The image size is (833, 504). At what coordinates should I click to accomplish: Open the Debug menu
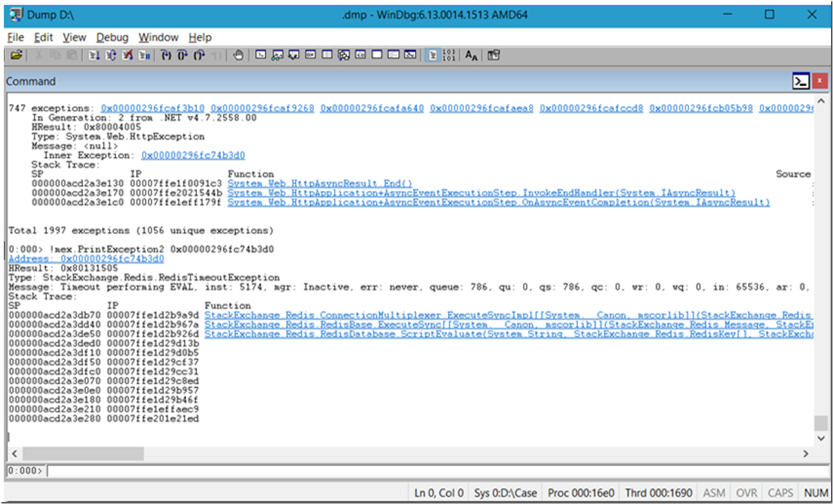click(112, 37)
